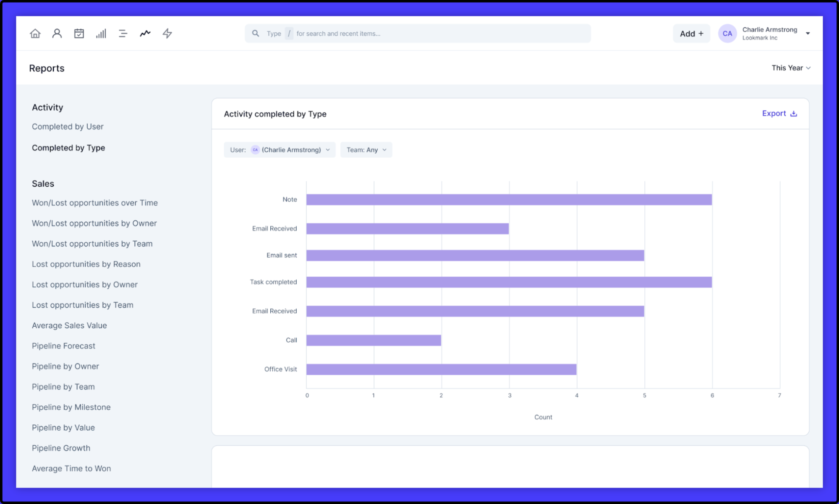
Task: Click the Task completed axis label
Action: [273, 282]
